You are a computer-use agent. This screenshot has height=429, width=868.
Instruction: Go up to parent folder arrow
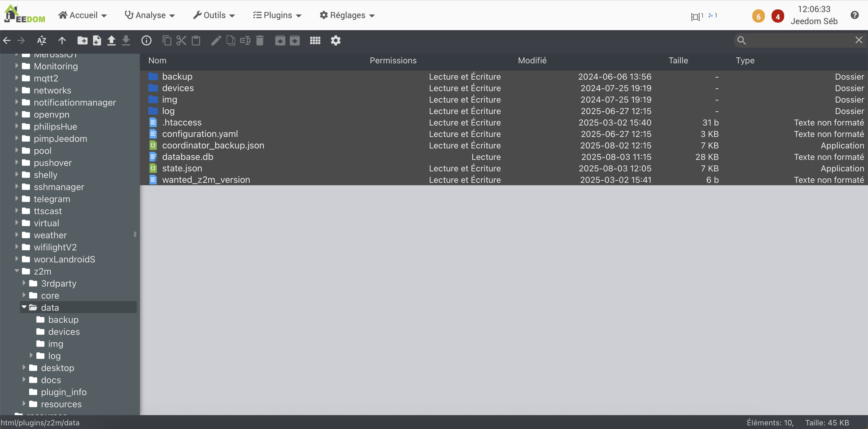click(62, 40)
